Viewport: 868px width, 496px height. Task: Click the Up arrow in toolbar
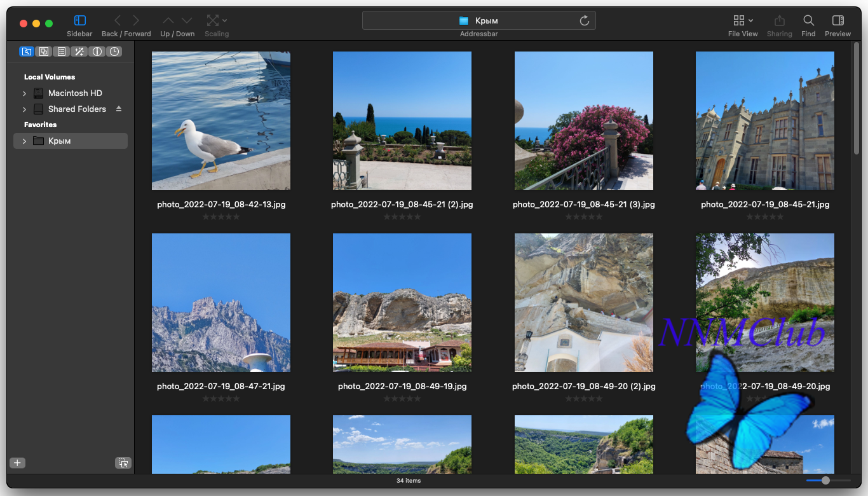(x=168, y=20)
